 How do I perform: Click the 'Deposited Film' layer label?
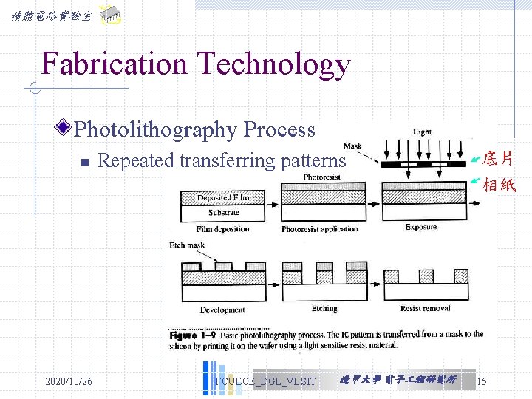point(223,197)
